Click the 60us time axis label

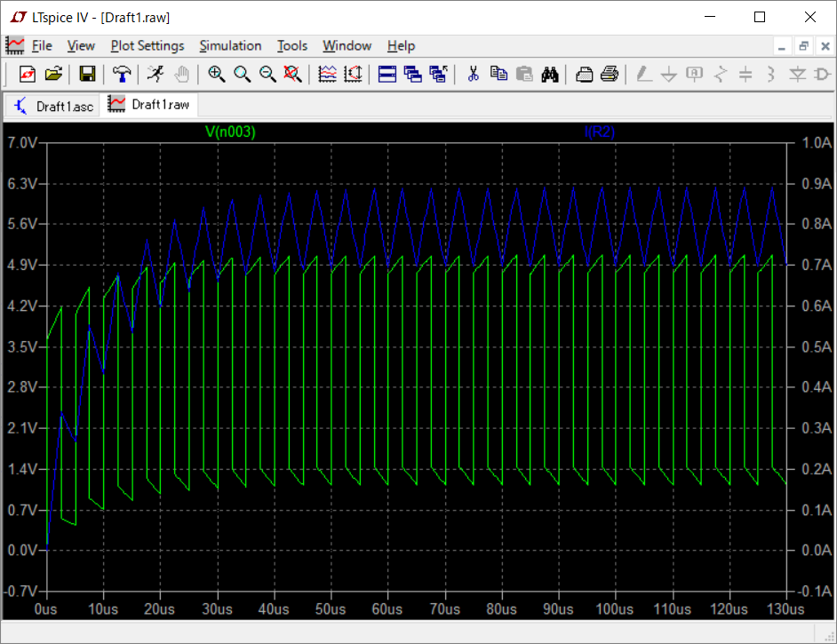[387, 609]
